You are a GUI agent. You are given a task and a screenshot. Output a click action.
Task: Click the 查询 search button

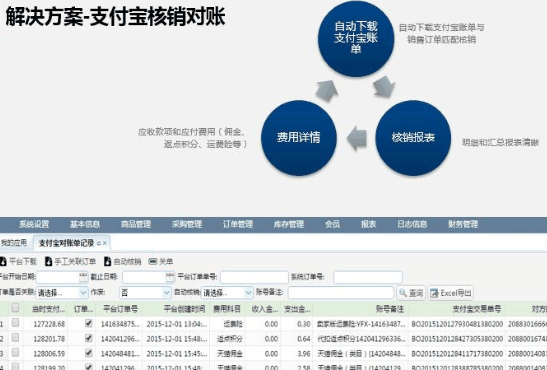point(411,293)
